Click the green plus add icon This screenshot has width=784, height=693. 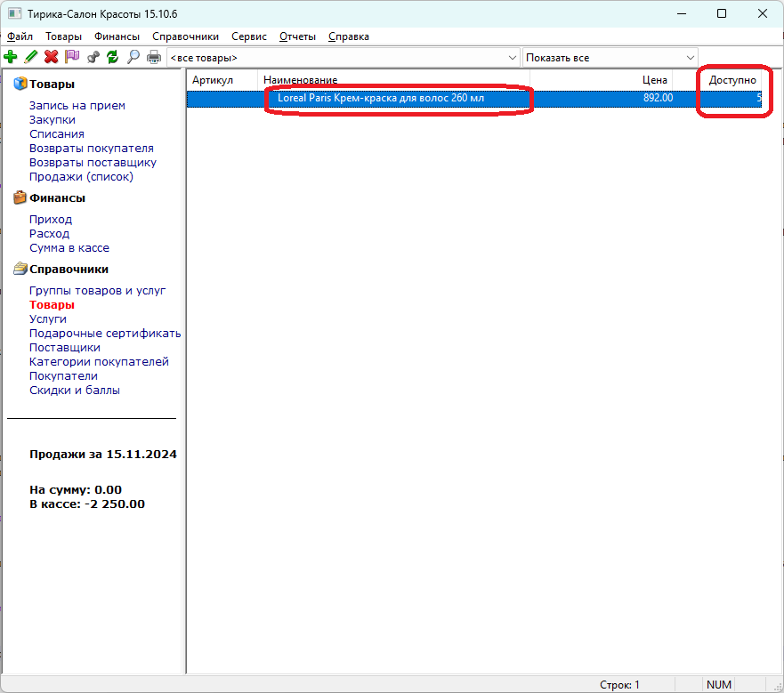[x=10, y=57]
